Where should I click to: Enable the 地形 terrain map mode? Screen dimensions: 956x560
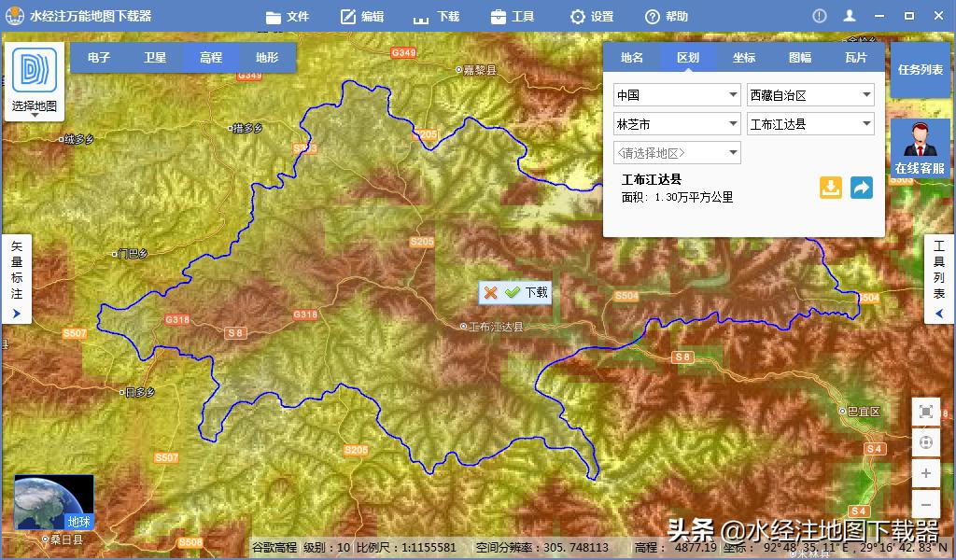coord(266,57)
